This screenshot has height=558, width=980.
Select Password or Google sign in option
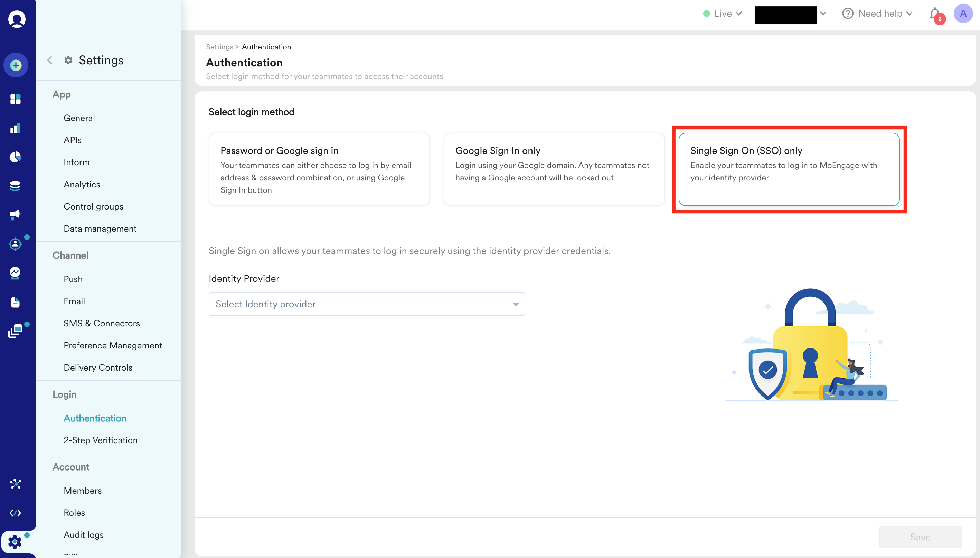click(319, 169)
